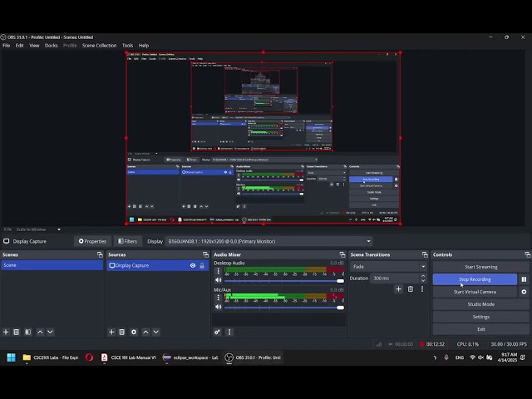
Task: Mute the Desktop Audio speaker
Action: pyautogui.click(x=219, y=281)
